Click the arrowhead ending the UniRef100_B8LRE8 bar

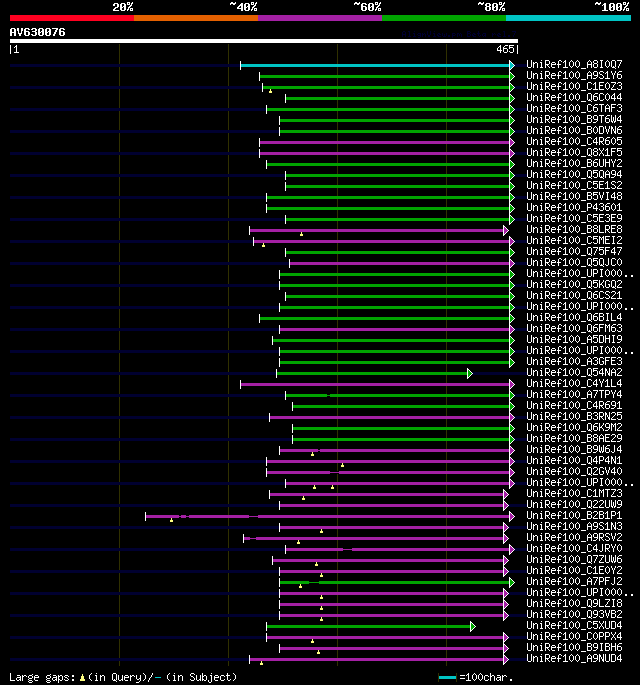(505, 230)
